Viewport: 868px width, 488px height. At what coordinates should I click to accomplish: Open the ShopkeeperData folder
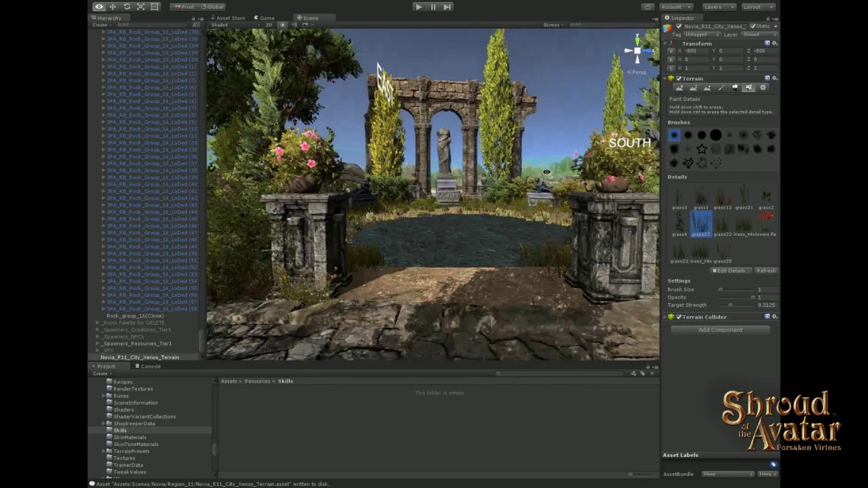pos(134,424)
